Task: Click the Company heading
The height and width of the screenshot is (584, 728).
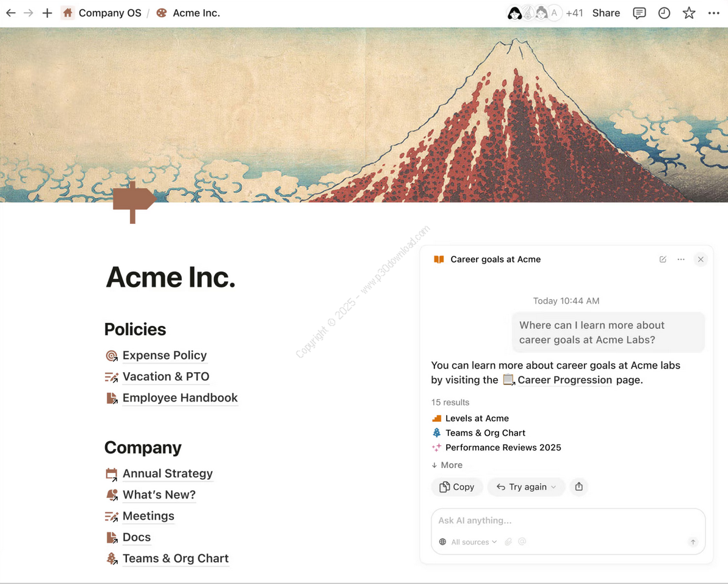Action: click(143, 448)
